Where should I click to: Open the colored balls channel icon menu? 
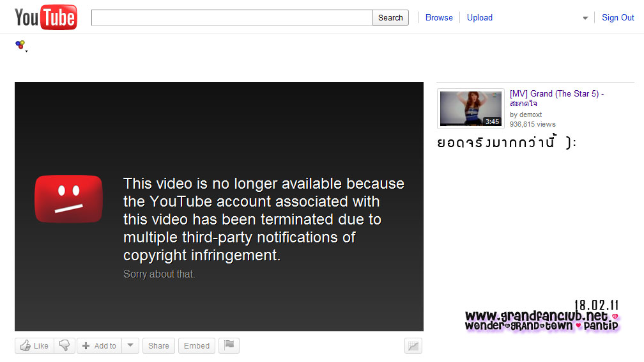point(21,45)
